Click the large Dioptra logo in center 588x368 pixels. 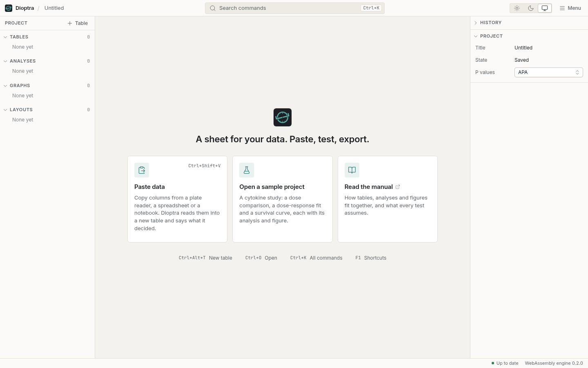(x=283, y=117)
